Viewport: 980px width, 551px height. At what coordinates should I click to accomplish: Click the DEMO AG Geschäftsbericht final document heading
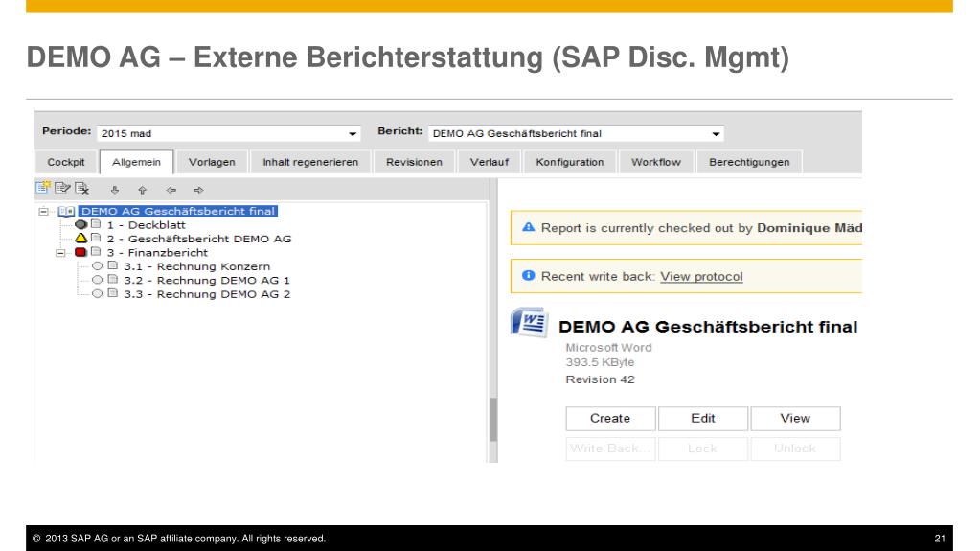[708, 327]
